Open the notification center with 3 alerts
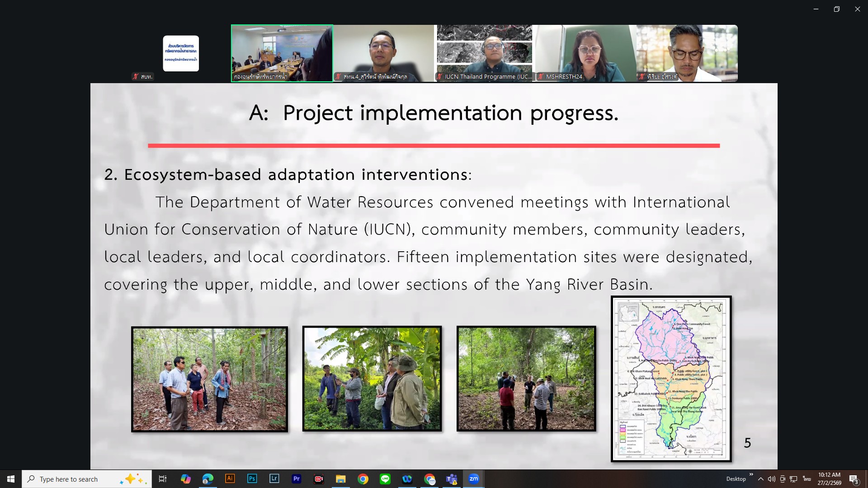Screen dimensions: 868x488 (854, 479)
